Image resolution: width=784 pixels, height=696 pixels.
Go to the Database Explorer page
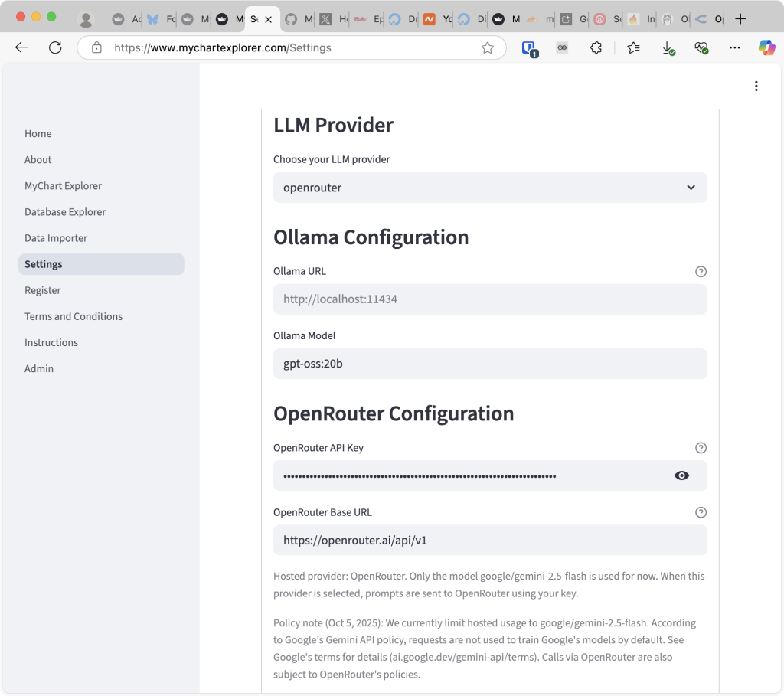[65, 212]
